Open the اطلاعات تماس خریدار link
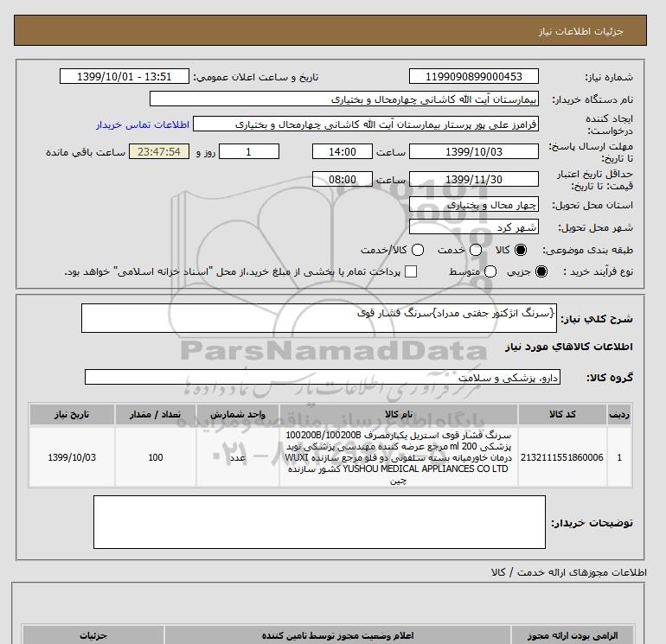This screenshot has width=666, height=644. (143, 124)
